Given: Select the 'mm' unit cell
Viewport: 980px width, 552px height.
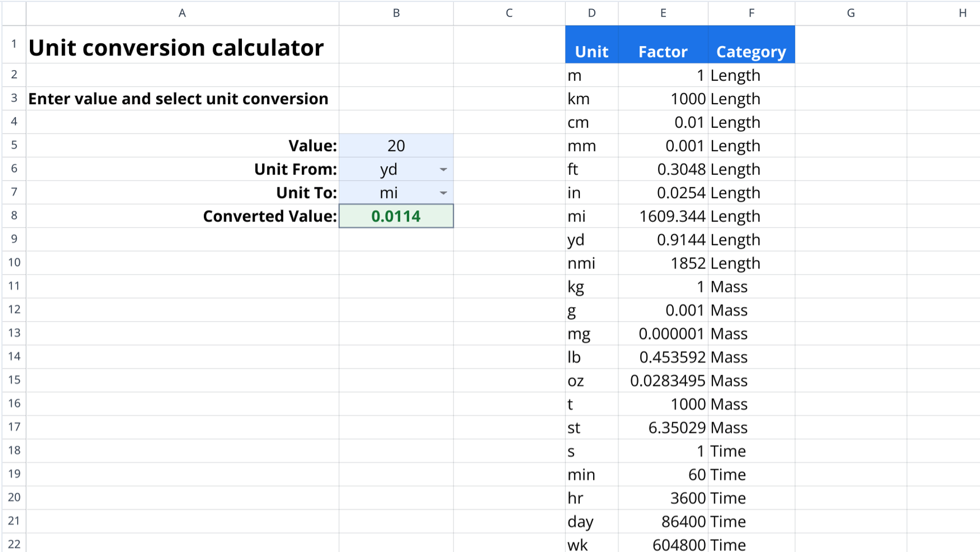Looking at the screenshot, I should pos(592,146).
